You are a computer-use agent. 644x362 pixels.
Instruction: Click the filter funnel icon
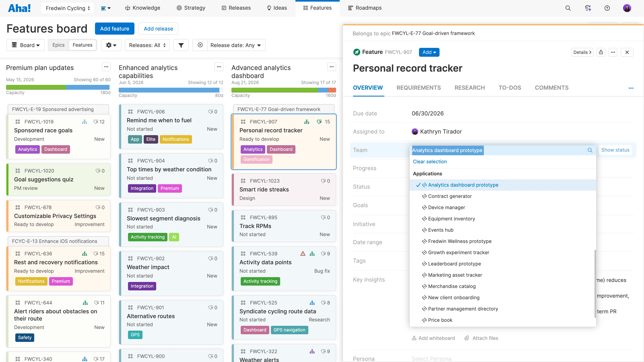pos(181,45)
